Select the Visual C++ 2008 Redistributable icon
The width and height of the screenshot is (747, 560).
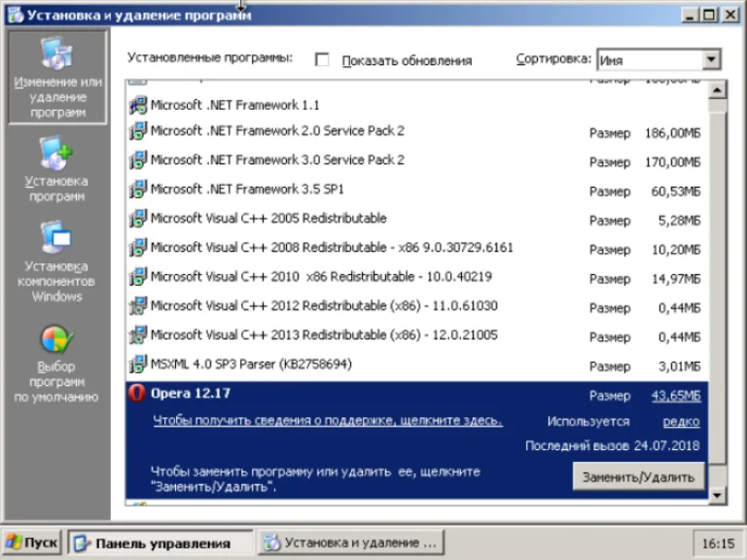(138, 248)
